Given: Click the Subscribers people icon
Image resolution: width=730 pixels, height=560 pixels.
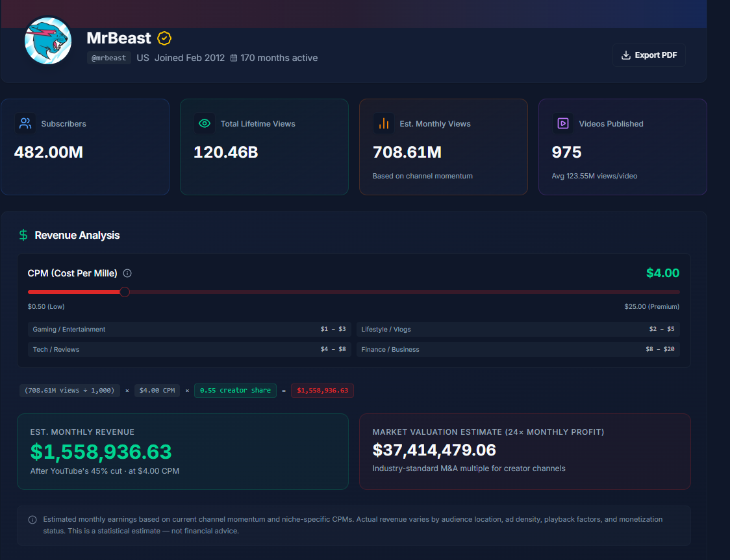Looking at the screenshot, I should [25, 123].
